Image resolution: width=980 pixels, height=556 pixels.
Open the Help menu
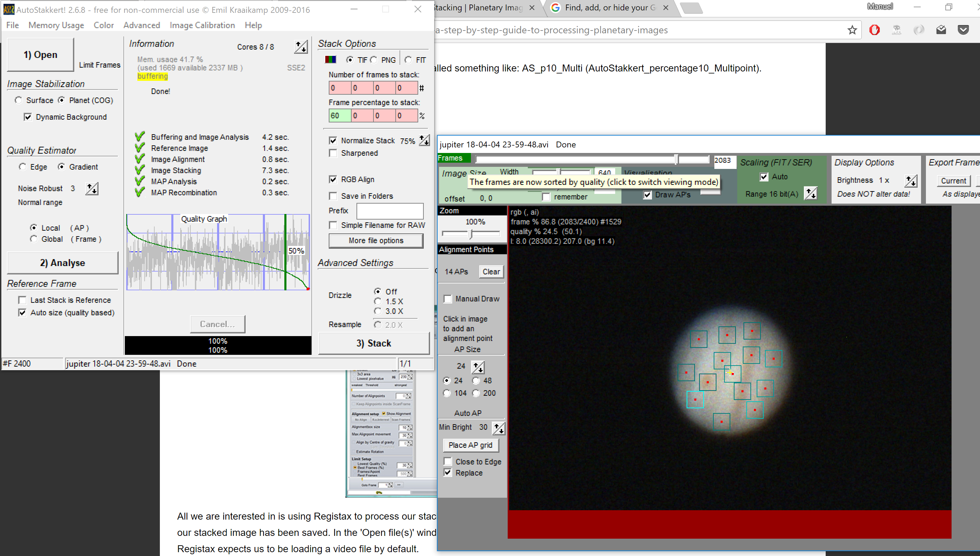click(253, 25)
